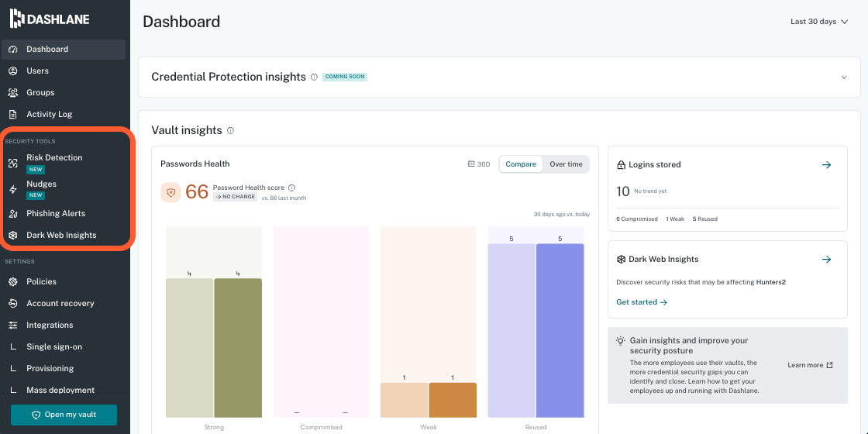Click the 'Compromised' chart axis label
Screen dimensions: 868x434
click(321, 427)
